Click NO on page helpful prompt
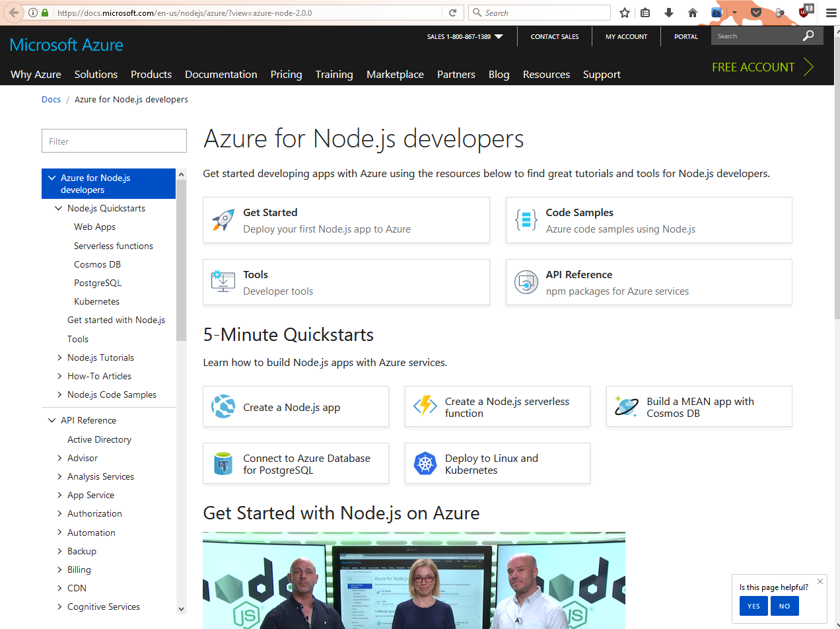Screen dimensions: 840x629 click(x=785, y=606)
